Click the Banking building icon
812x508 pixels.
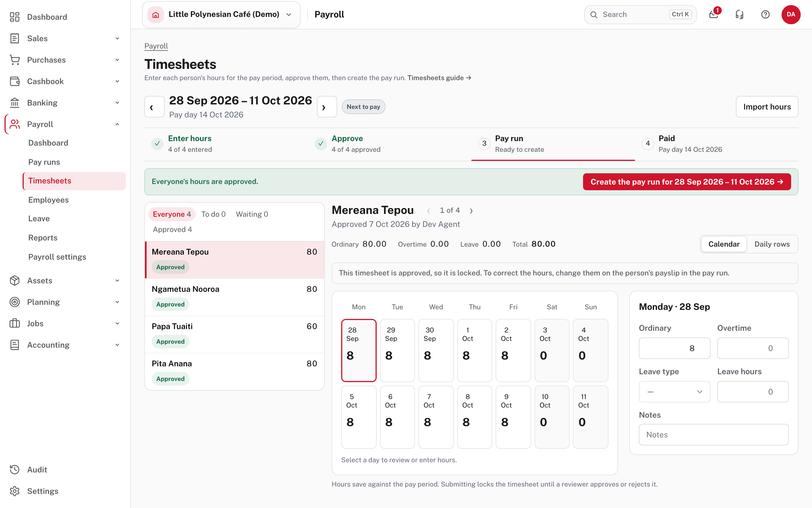tap(14, 103)
